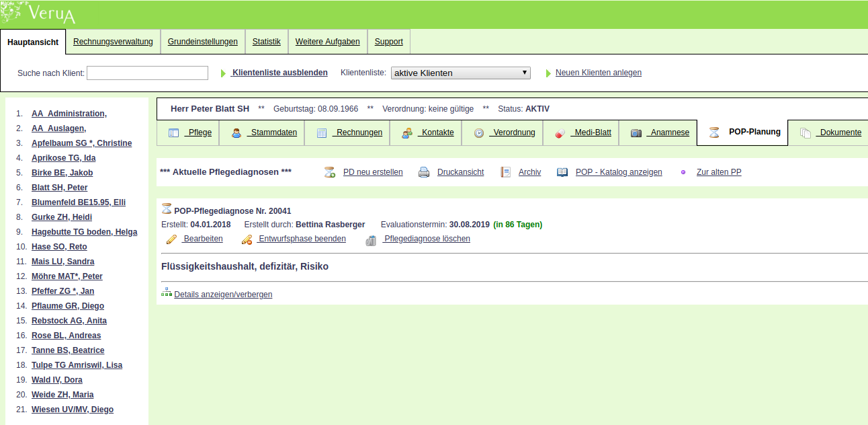Click the pencil icon next to Bearbeiten

[172, 239]
